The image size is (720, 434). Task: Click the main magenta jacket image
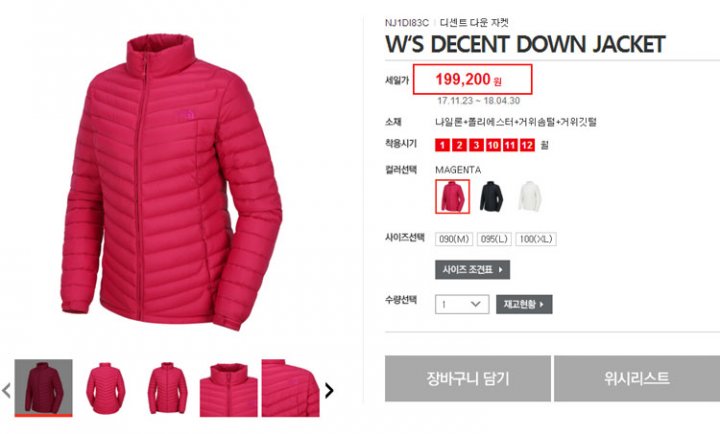click(x=171, y=181)
